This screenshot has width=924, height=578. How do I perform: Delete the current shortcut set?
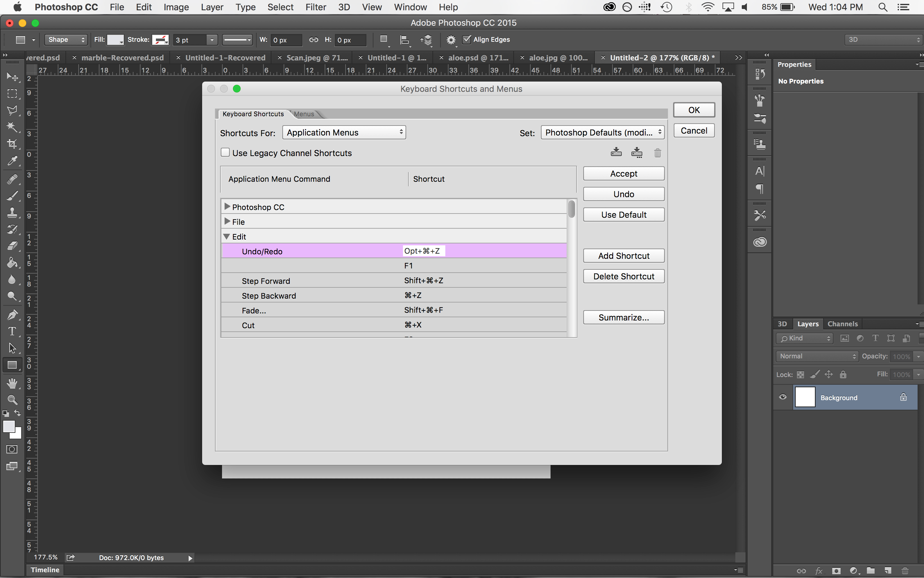tap(657, 153)
